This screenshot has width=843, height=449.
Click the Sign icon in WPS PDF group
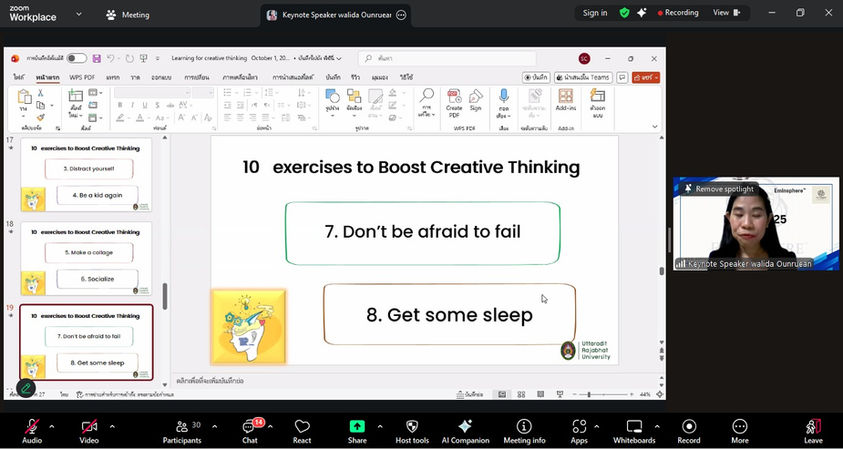tap(475, 96)
